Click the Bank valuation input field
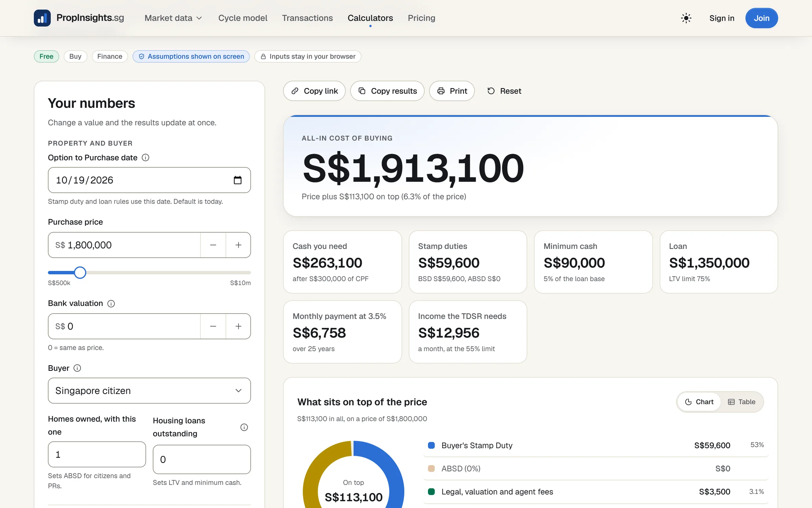 coord(124,326)
